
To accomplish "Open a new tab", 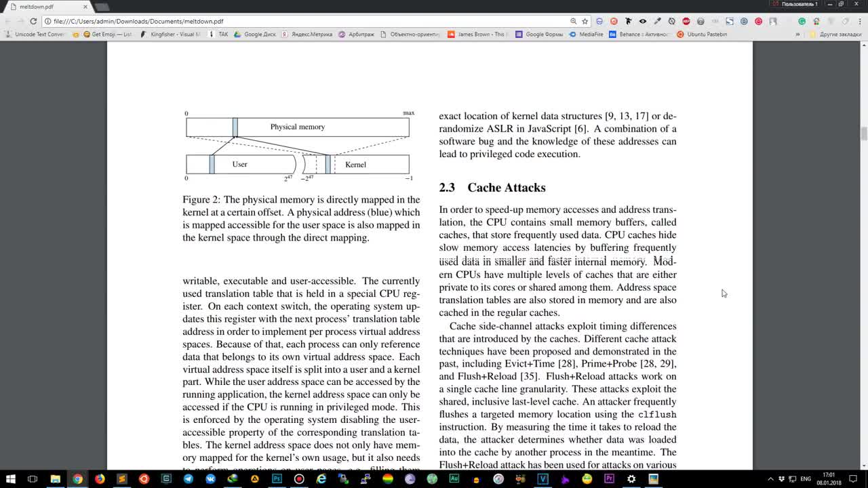I will (x=102, y=7).
